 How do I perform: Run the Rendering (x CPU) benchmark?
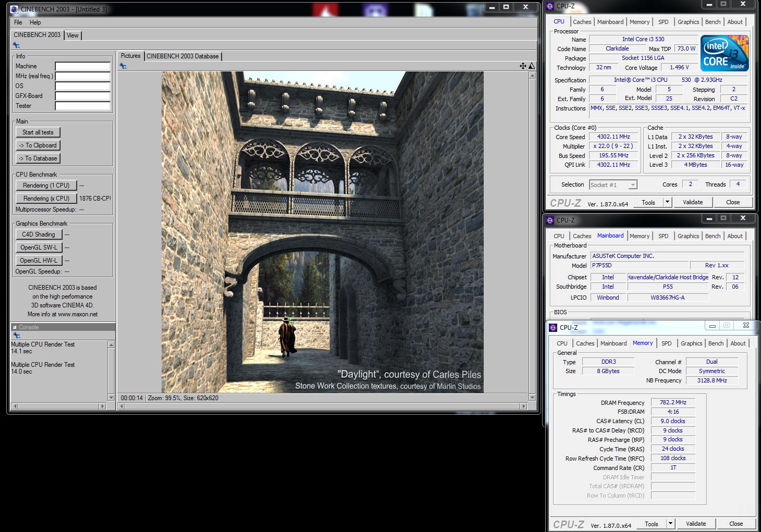(46, 199)
